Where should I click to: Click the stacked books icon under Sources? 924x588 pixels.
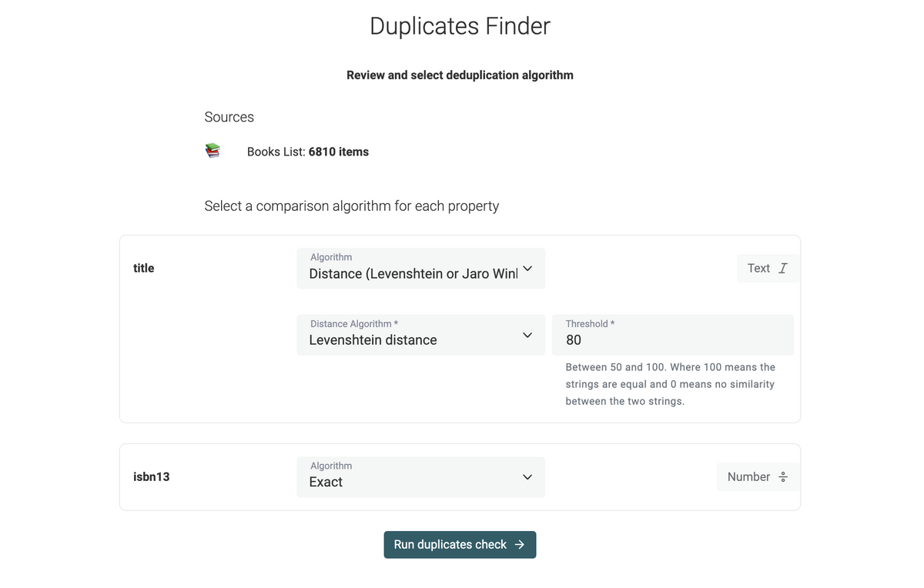click(213, 151)
